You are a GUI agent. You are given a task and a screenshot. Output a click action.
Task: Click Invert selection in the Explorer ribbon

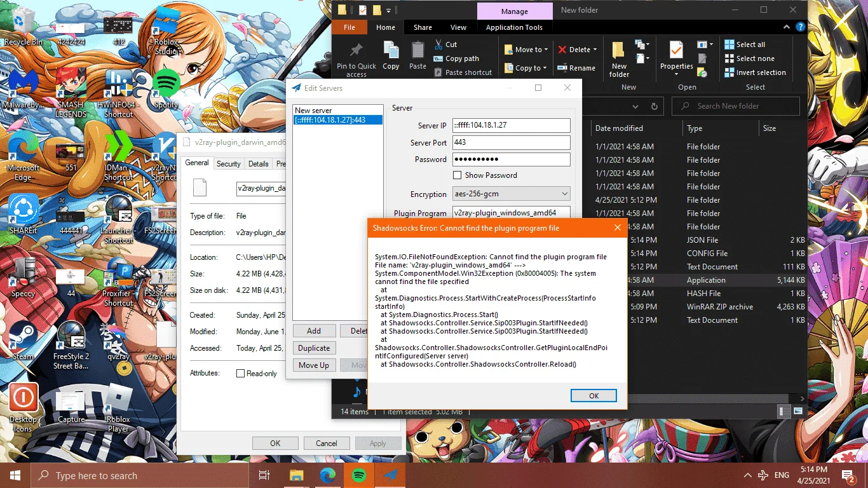click(755, 72)
